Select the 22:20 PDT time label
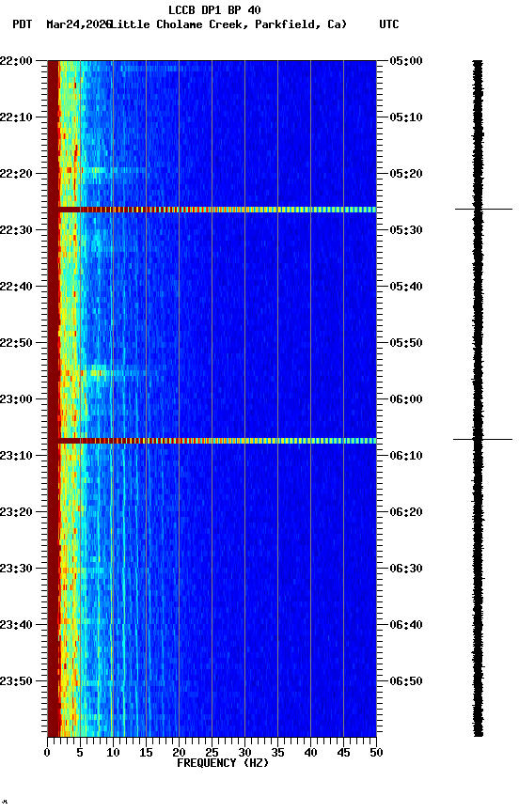Screen dimensions: 519x812 16,174
